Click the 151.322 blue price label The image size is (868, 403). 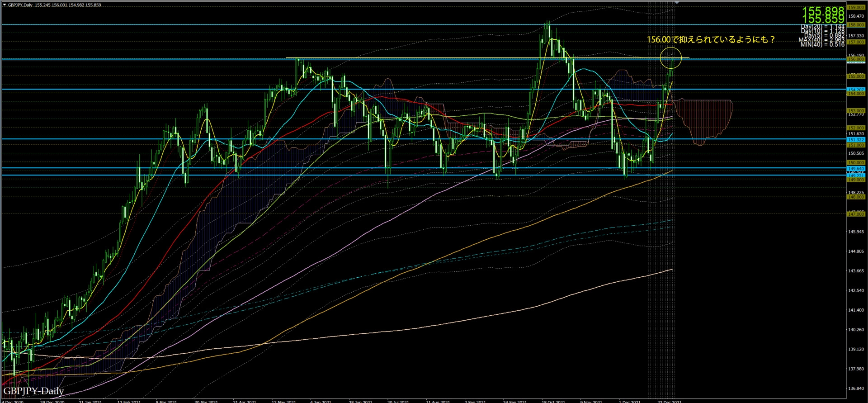coord(855,140)
